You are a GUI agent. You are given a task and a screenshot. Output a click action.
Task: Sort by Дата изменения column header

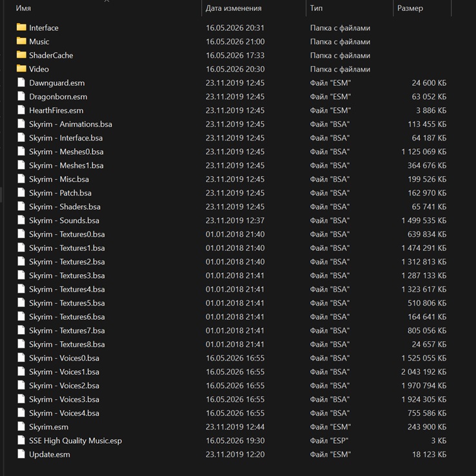[x=233, y=8]
